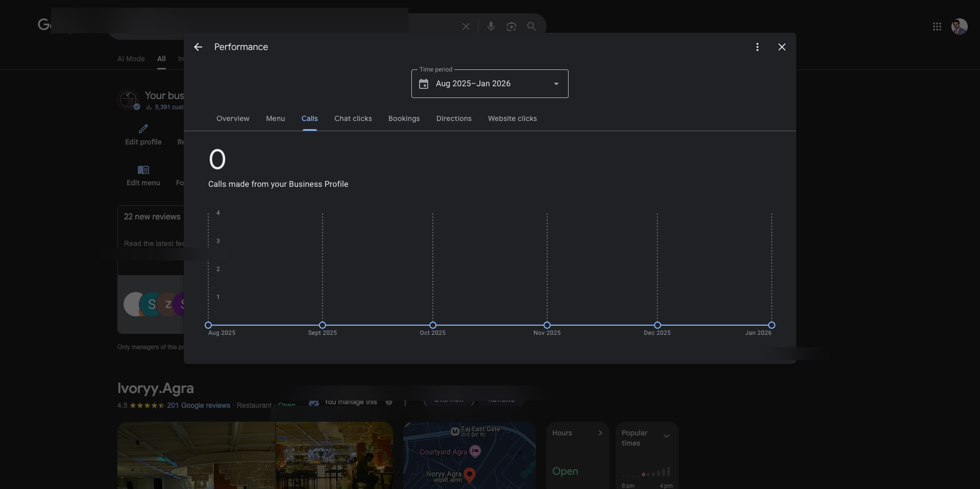
Task: Click the Open status in Hours card
Action: click(565, 471)
